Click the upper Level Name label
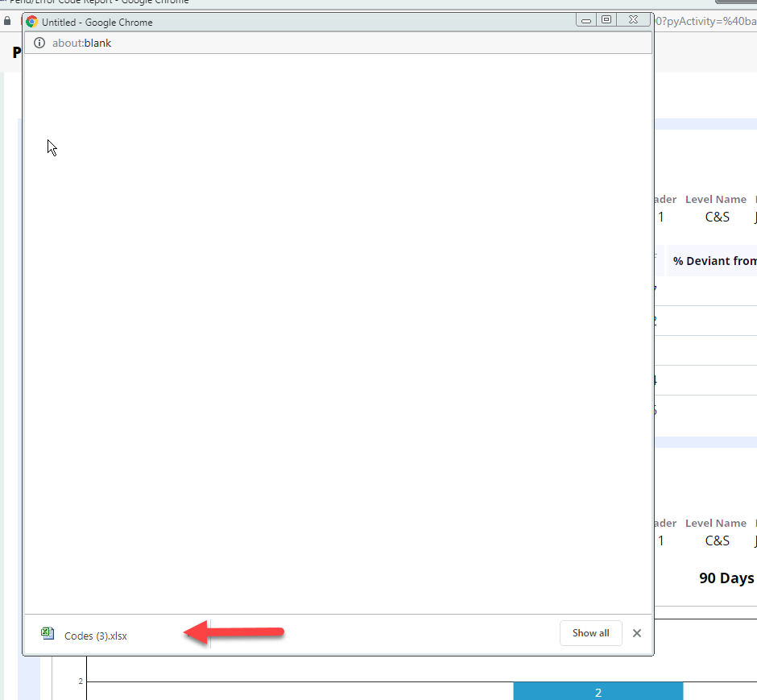The width and height of the screenshot is (757, 700). pos(715,199)
